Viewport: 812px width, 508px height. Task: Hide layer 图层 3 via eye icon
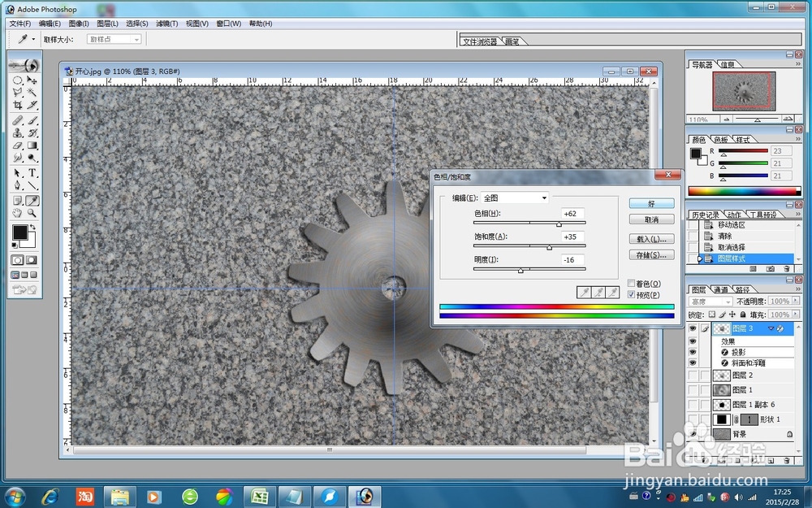[x=693, y=328]
